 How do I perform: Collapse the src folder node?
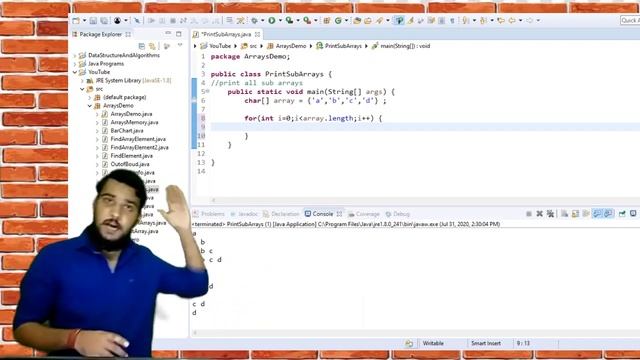[x=82, y=89]
